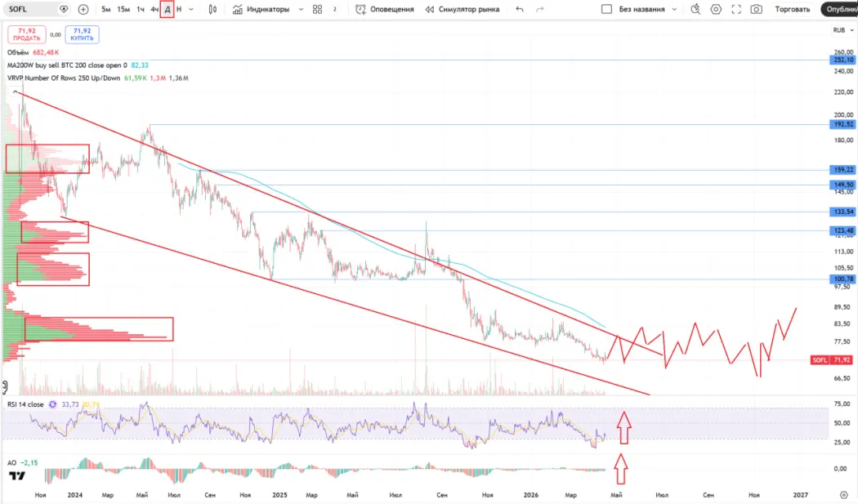858x504 pixels.
Task: Switch to 15м timeframe
Action: point(123,10)
